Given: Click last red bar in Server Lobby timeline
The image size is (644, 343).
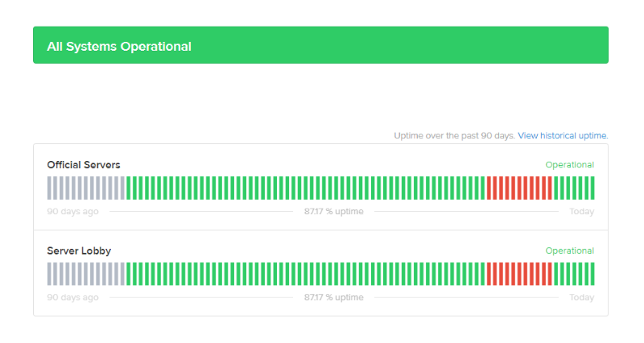Looking at the screenshot, I should pos(550,274).
